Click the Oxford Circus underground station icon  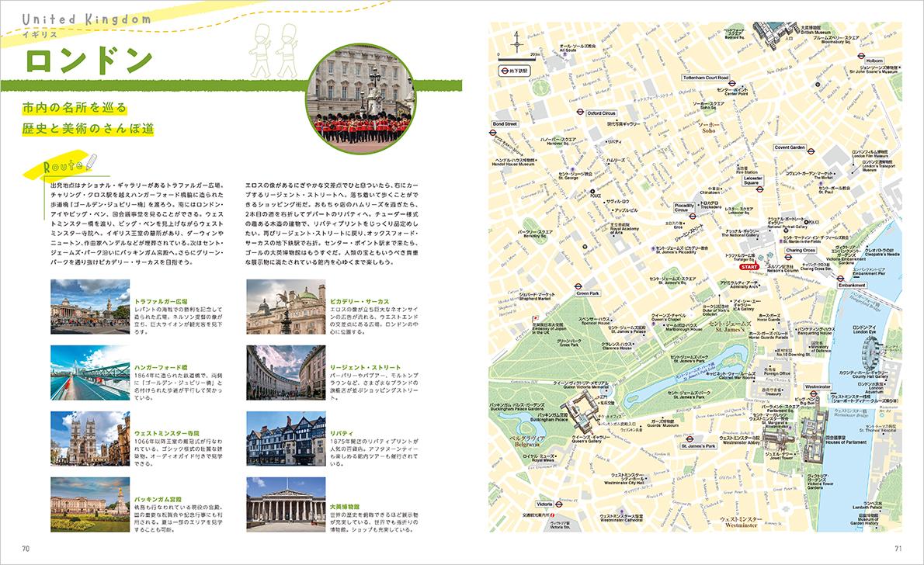click(579, 113)
